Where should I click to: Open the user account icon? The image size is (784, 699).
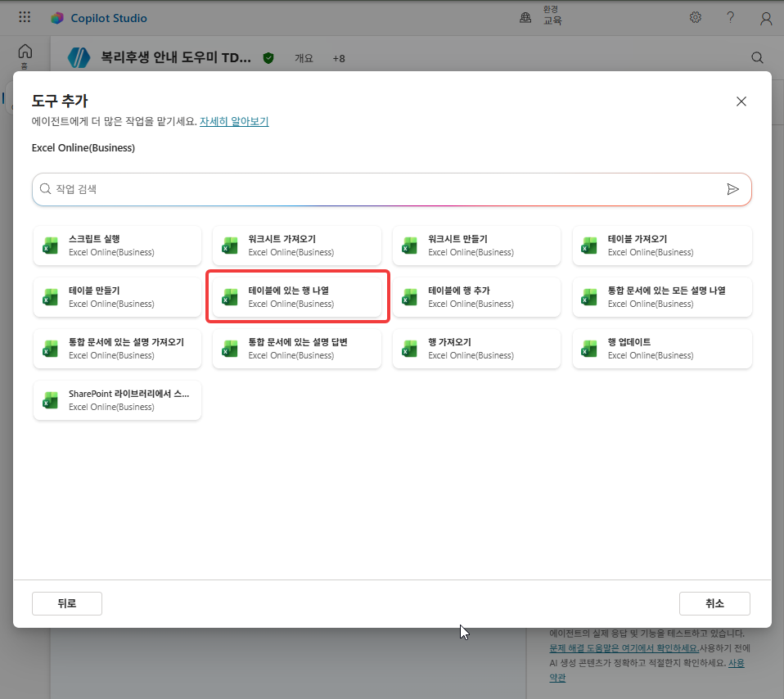coord(766,19)
